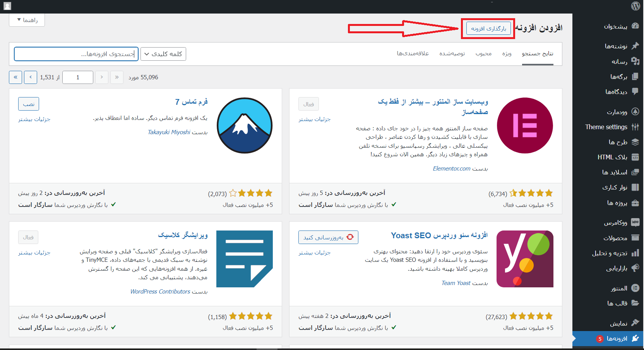Switch to نتایج جستجو tab
The width and height of the screenshot is (644, 350).
point(538,54)
